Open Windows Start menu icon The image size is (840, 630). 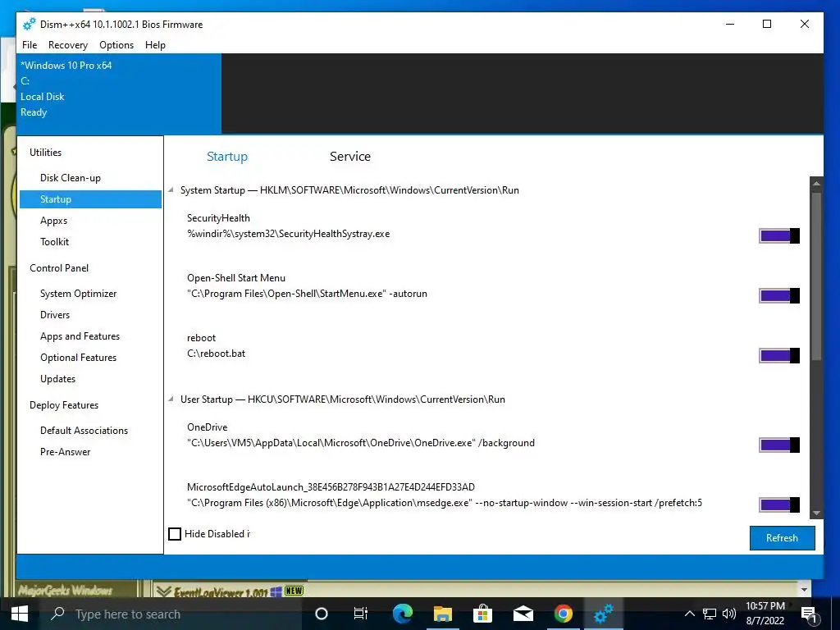(x=20, y=614)
